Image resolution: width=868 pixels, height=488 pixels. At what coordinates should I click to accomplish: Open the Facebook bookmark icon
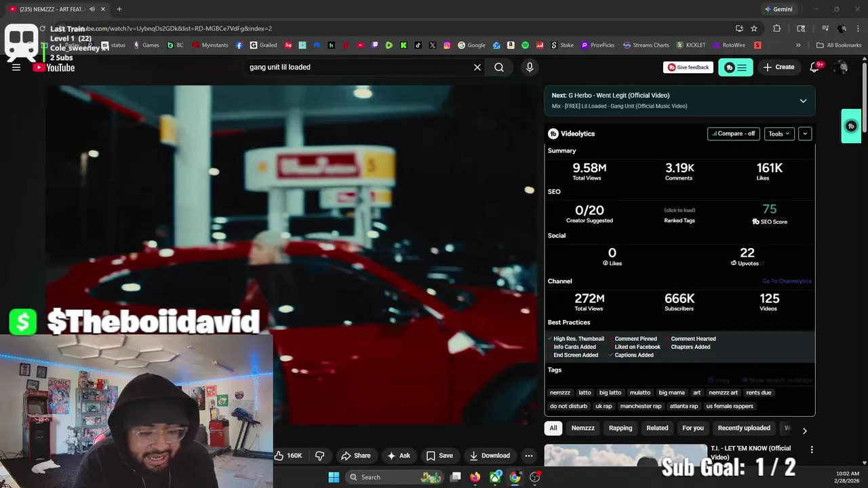click(x=239, y=45)
